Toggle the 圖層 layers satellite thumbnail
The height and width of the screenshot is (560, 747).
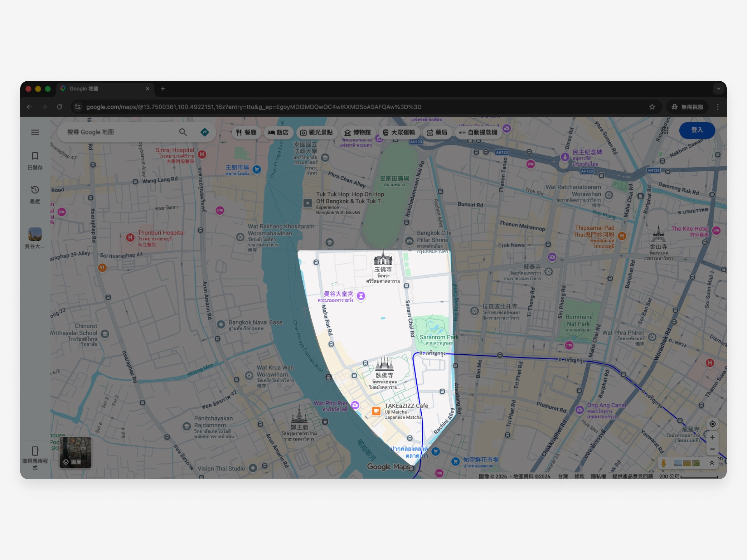[75, 452]
